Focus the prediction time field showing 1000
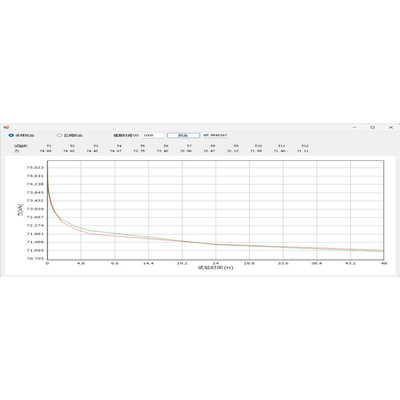Image resolution: width=400 pixels, height=400 pixels. tap(154, 135)
